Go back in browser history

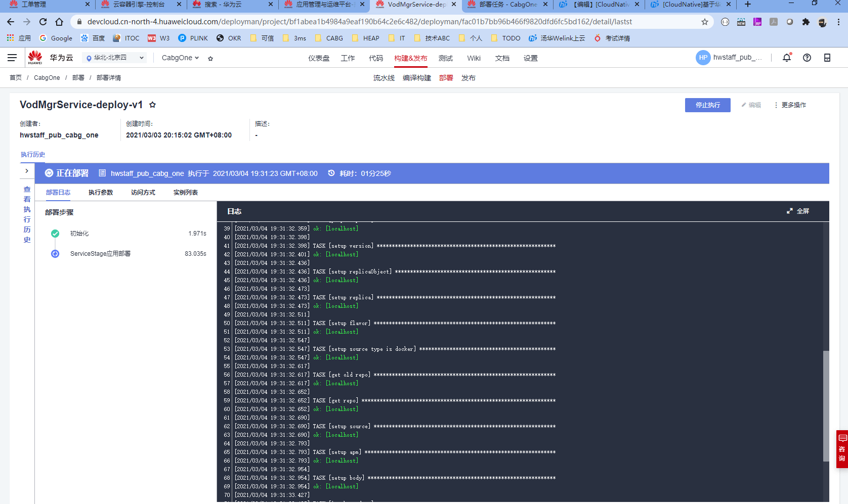pyautogui.click(x=11, y=22)
